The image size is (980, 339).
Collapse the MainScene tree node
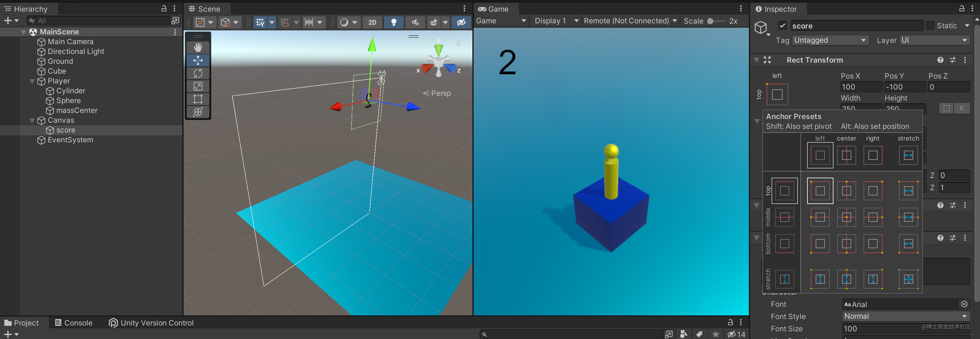coord(24,32)
